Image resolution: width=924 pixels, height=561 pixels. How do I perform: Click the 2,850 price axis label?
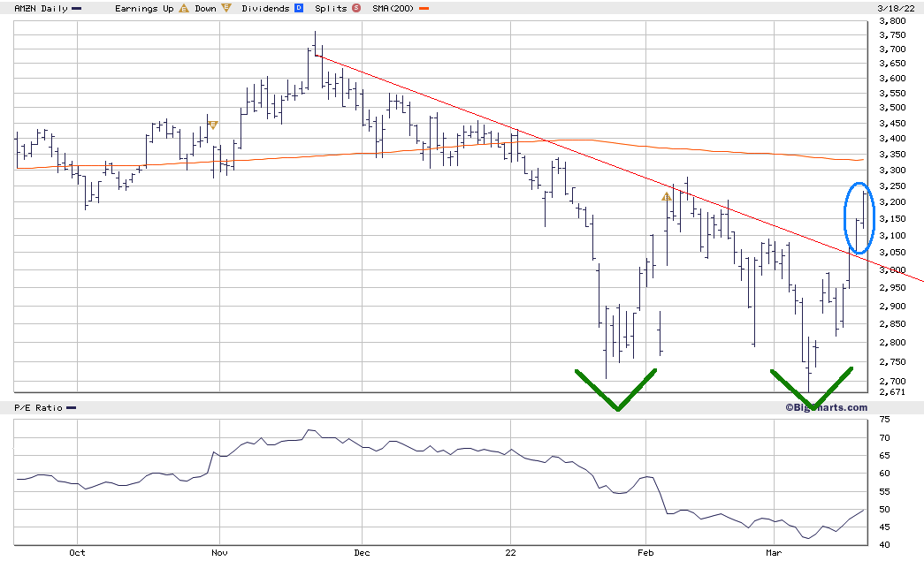tap(892, 323)
